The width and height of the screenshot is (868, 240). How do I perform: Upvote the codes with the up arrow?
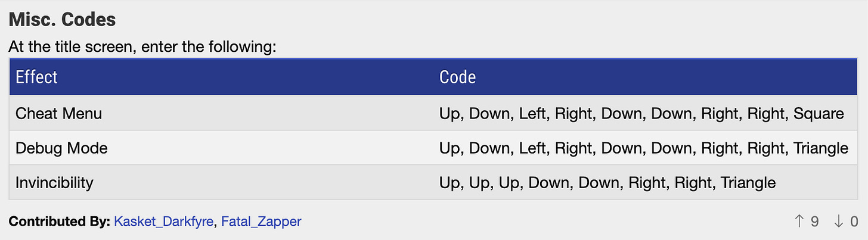coord(799,222)
